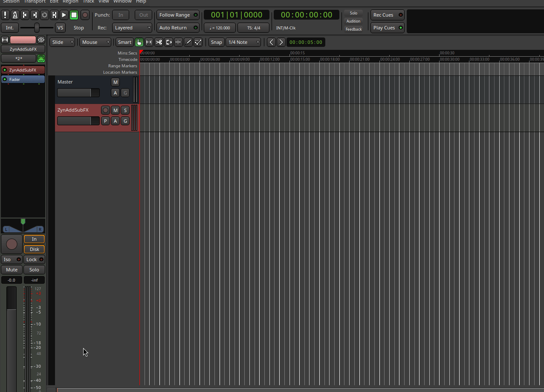
Task: Mute the ZynAddSubFX track
Action: (115, 110)
